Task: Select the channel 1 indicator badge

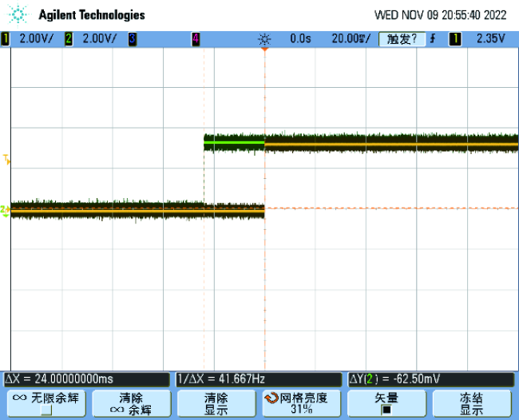Action: pyautogui.click(x=6, y=38)
